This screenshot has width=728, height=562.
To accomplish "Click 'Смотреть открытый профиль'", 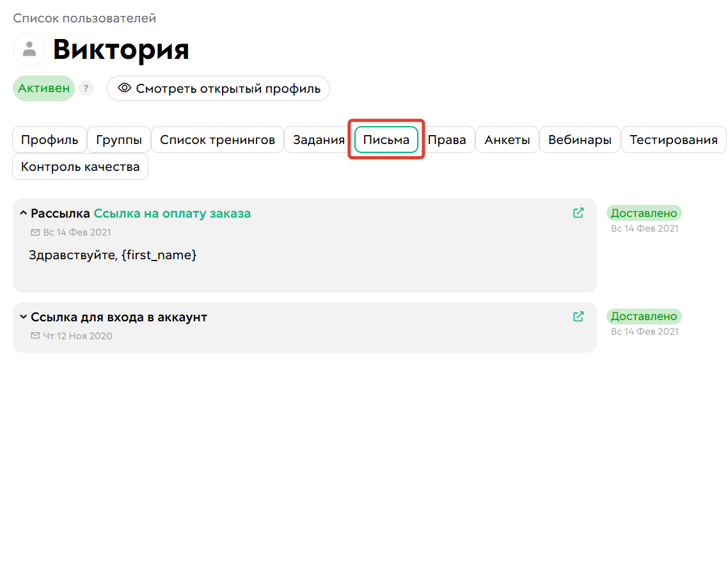I will [218, 88].
